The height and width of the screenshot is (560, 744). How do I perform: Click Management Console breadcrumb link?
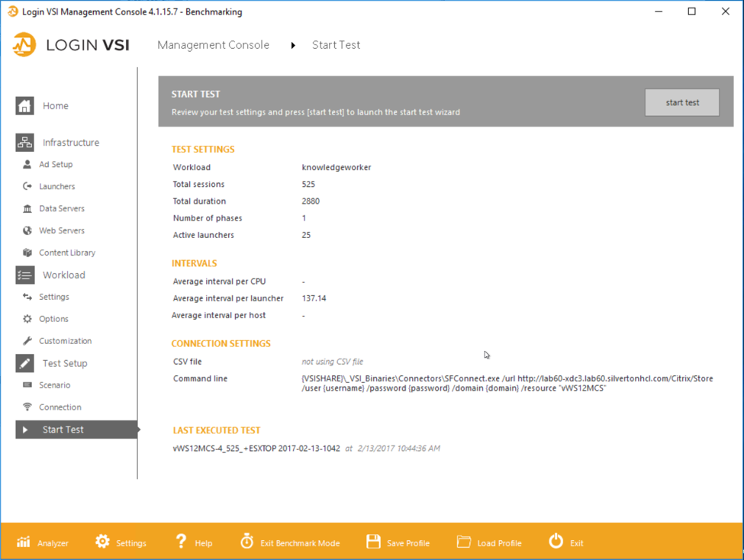tap(213, 45)
